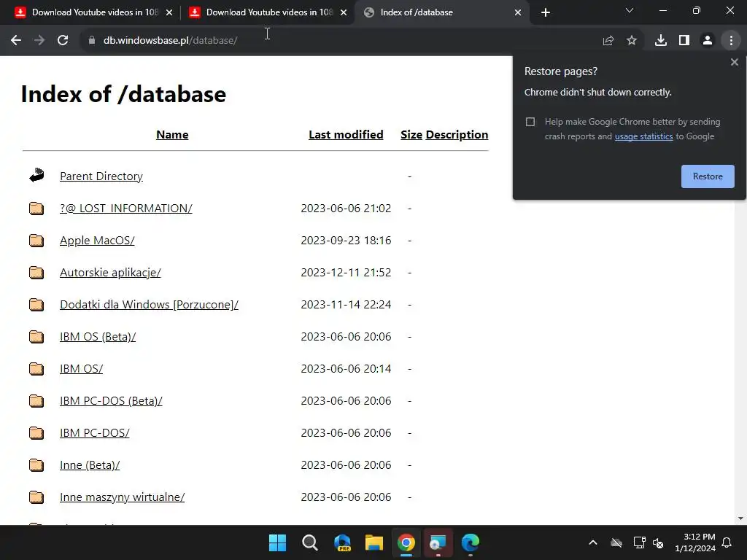Open the PRE badged app on the taskbar
747x560 pixels.
(342, 542)
